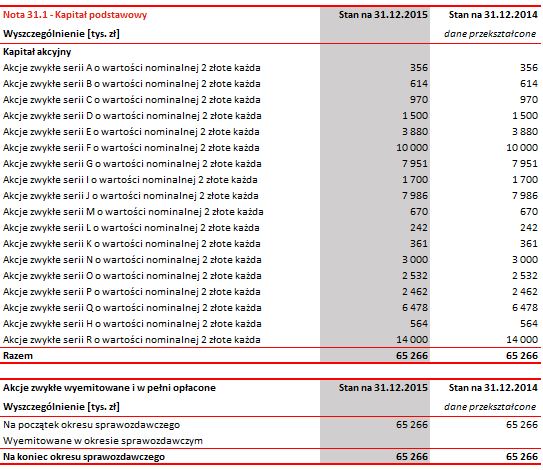Select the 'Akcje zwykłe serii G' row label
Viewport: 543px width, 470px height.
coord(132,164)
